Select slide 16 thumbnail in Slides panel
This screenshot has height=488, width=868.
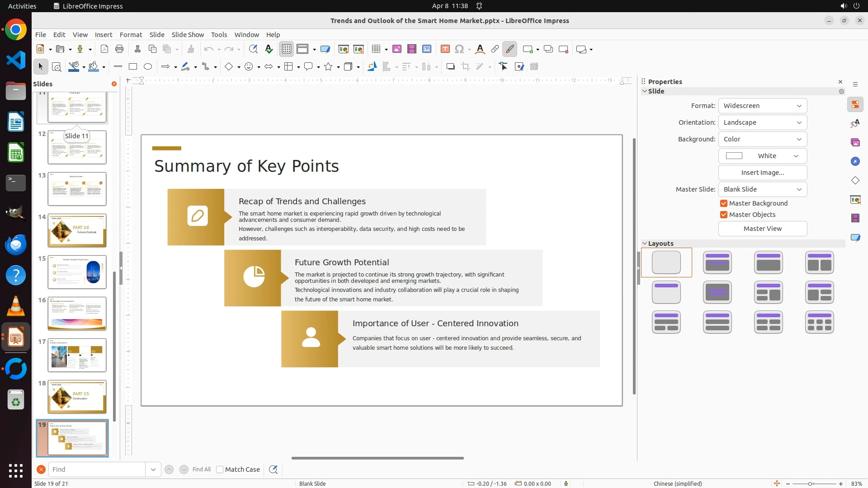pyautogui.click(x=77, y=313)
